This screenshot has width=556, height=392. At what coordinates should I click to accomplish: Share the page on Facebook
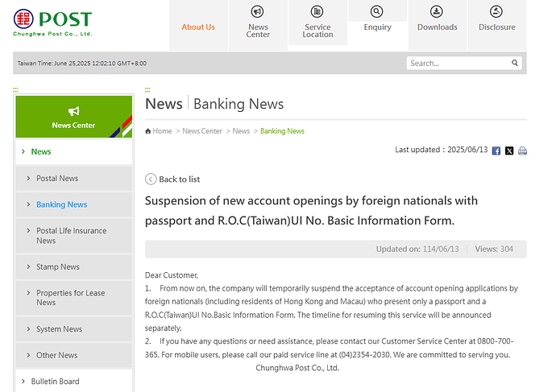click(496, 151)
